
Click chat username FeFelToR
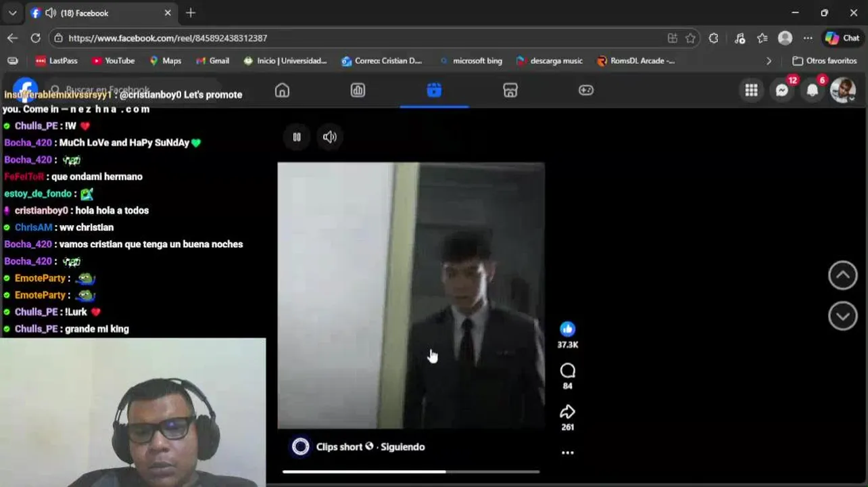point(24,177)
